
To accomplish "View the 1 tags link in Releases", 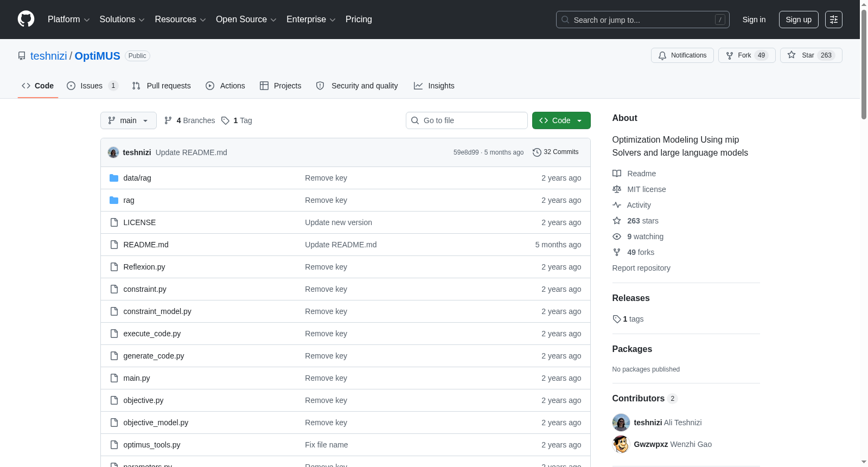I will point(628,319).
